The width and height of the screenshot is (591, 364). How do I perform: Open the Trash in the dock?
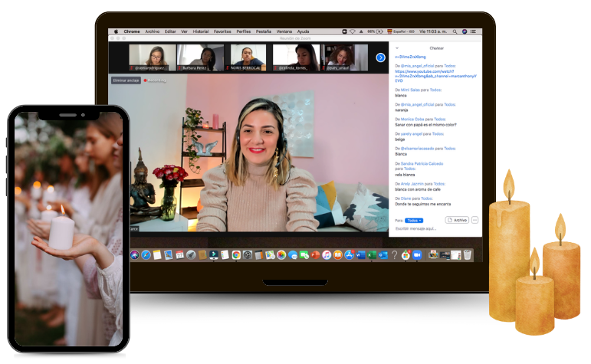click(468, 255)
